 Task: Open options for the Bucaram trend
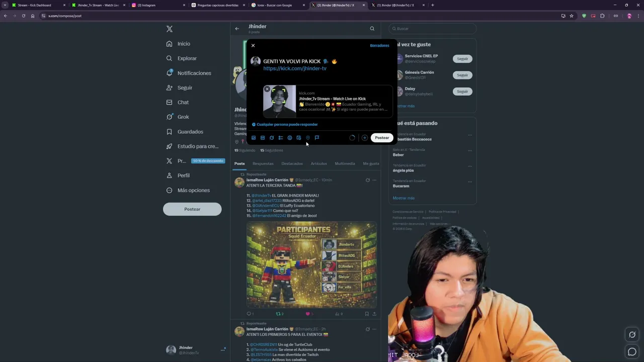tap(470, 182)
